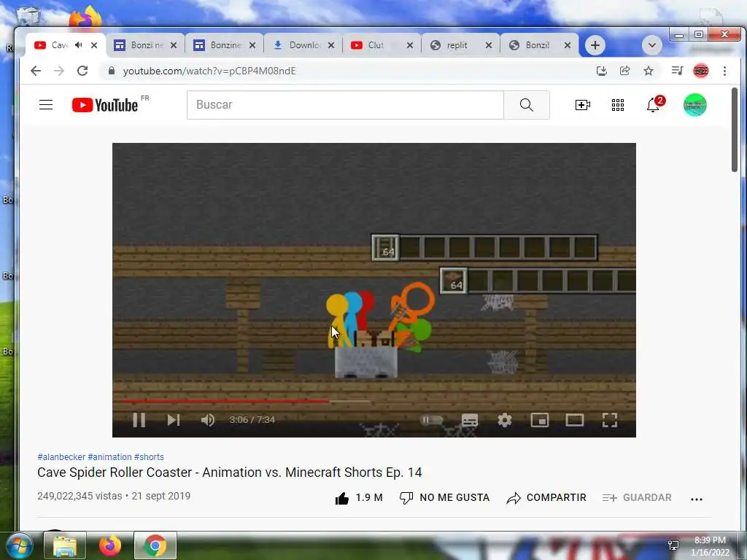Switch to the Bonzi ne tab
The width and height of the screenshot is (747, 560).
click(x=146, y=45)
